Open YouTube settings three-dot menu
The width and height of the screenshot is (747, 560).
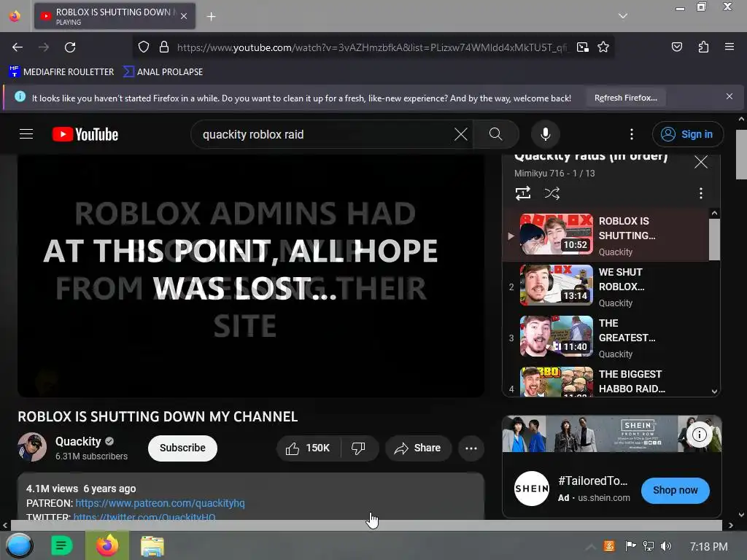click(x=632, y=134)
